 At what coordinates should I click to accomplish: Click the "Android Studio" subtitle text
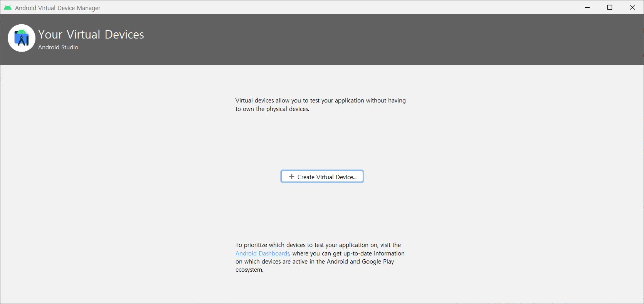point(58,47)
